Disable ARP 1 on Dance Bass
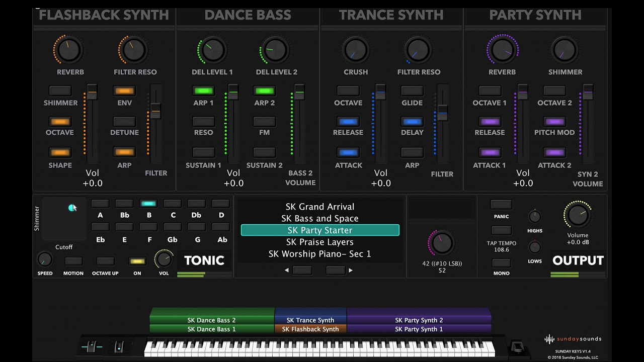Image resolution: width=644 pixels, height=362 pixels. (203, 91)
